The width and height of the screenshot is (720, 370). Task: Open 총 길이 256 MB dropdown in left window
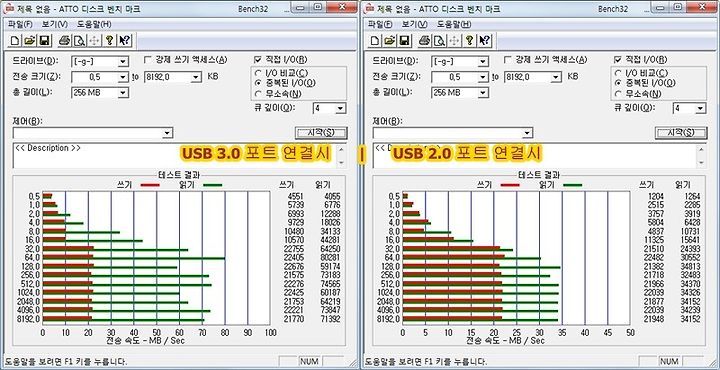[x=123, y=93]
